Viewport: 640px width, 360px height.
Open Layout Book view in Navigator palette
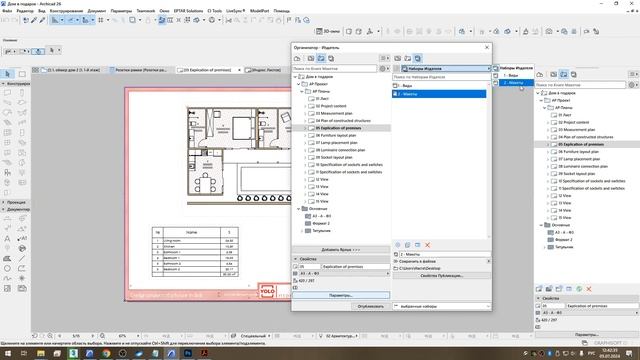pyautogui.click(x=564, y=74)
